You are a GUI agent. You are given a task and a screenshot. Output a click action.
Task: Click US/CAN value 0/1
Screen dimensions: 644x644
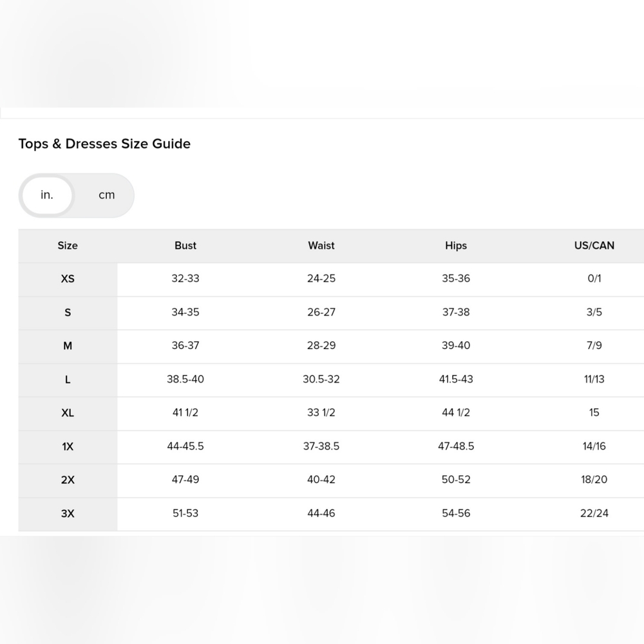pos(594,278)
